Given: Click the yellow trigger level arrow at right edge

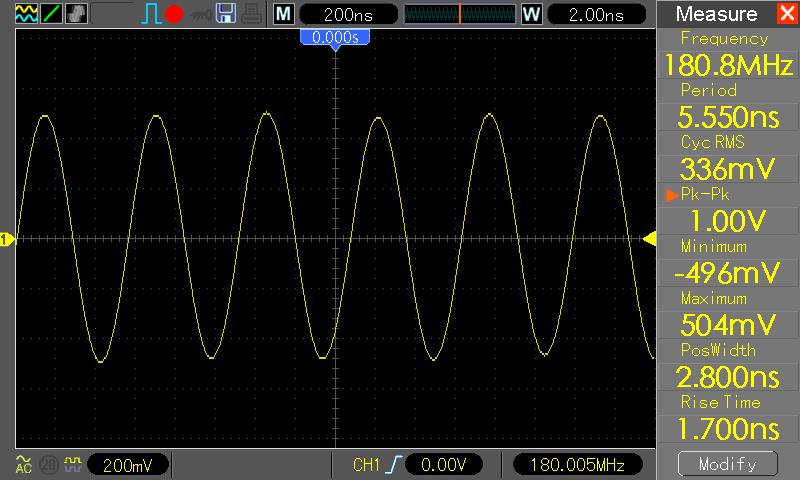Looking at the screenshot, I should 649,238.
